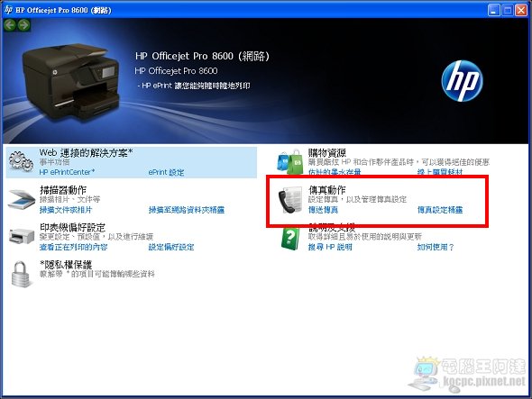
Task: Click the 傳送傳真 link
Action: 323,210
